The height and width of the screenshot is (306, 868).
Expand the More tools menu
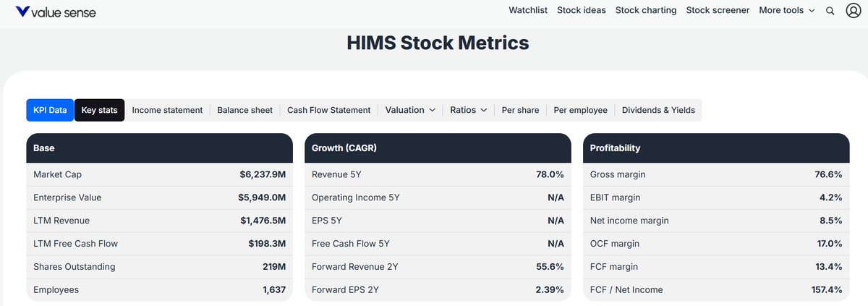(787, 10)
